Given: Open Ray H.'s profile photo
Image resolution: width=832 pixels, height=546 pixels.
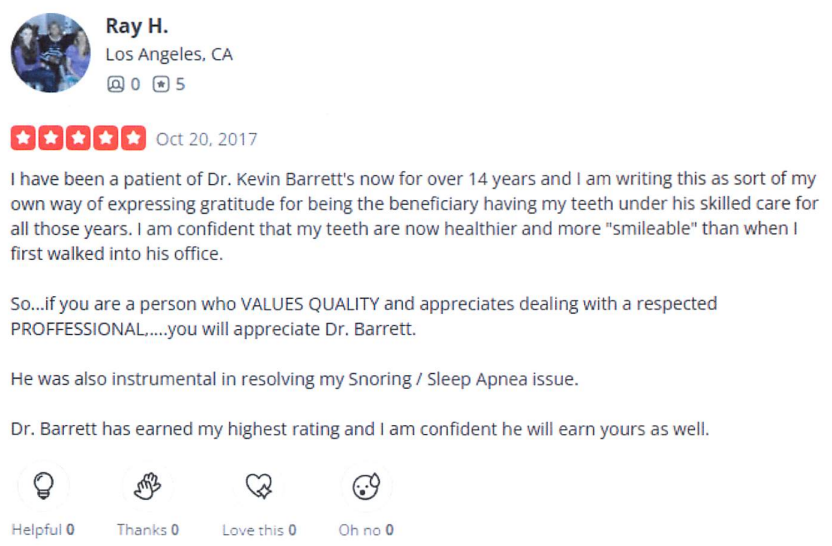Looking at the screenshot, I should 51,53.
